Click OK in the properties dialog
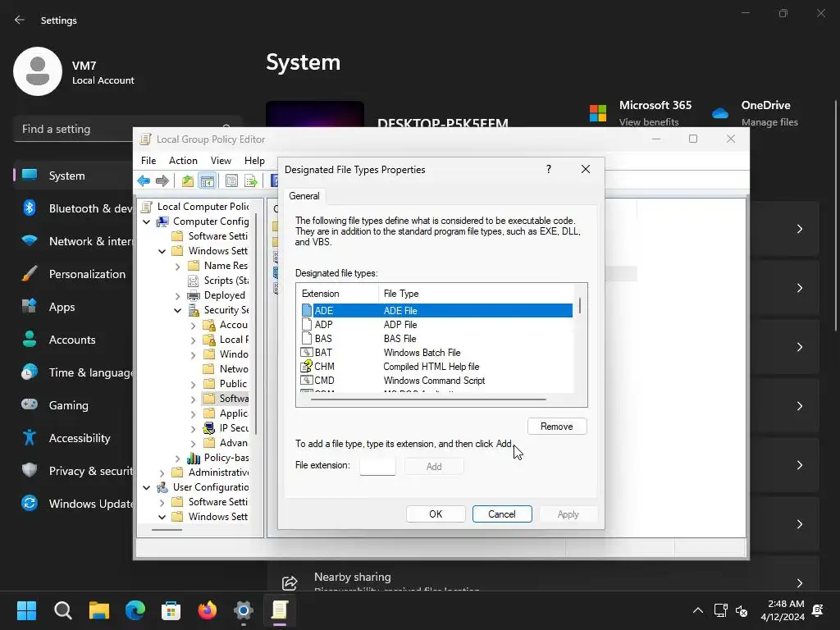 tap(436, 514)
